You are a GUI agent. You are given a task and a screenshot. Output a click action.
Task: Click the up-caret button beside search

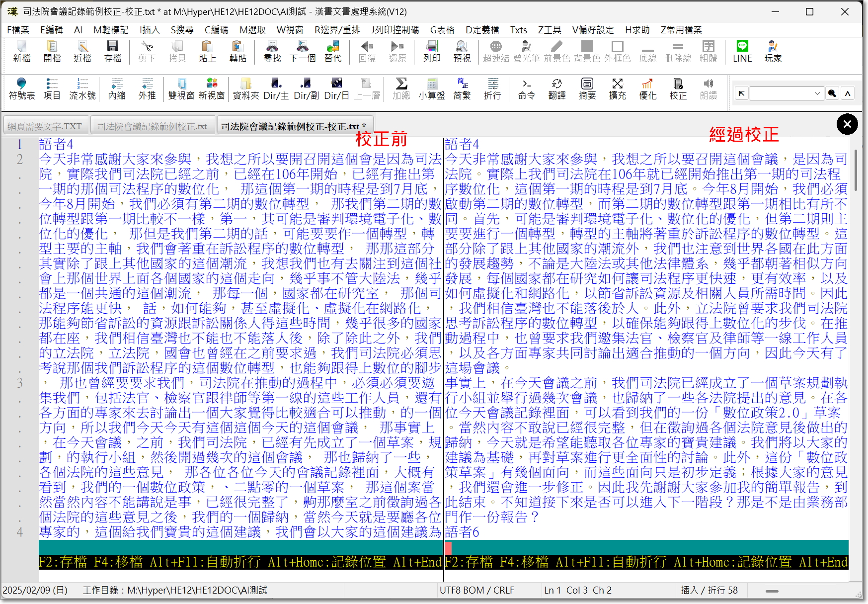848,93
